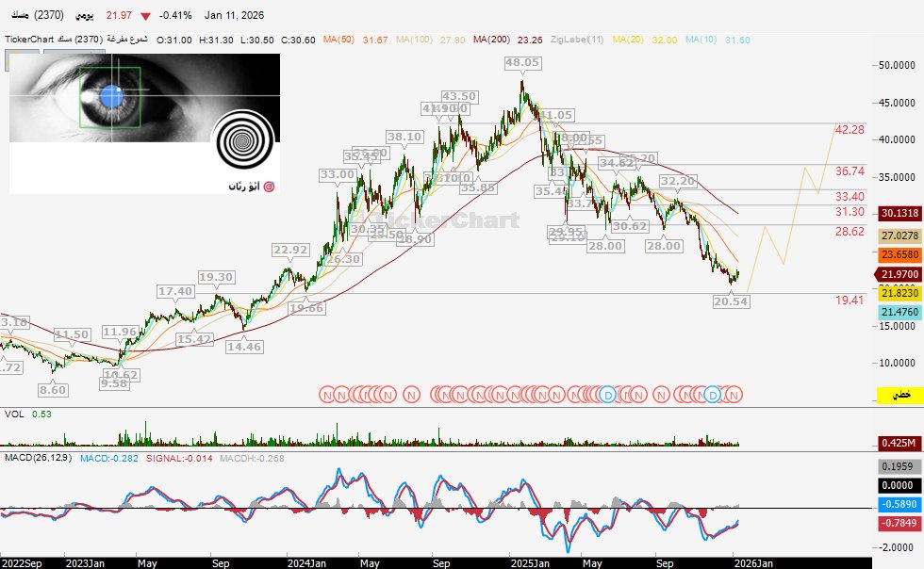
Task: Click the 31.30 red target level
Action: pos(850,212)
